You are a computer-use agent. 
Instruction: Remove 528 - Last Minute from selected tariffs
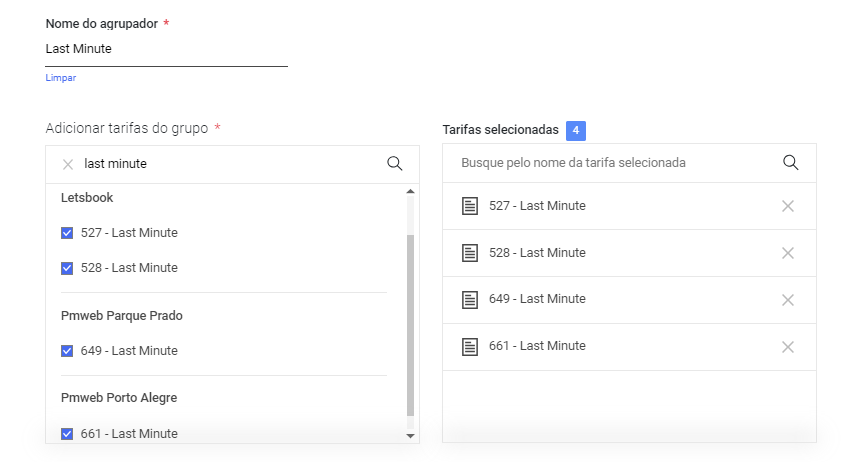788,253
